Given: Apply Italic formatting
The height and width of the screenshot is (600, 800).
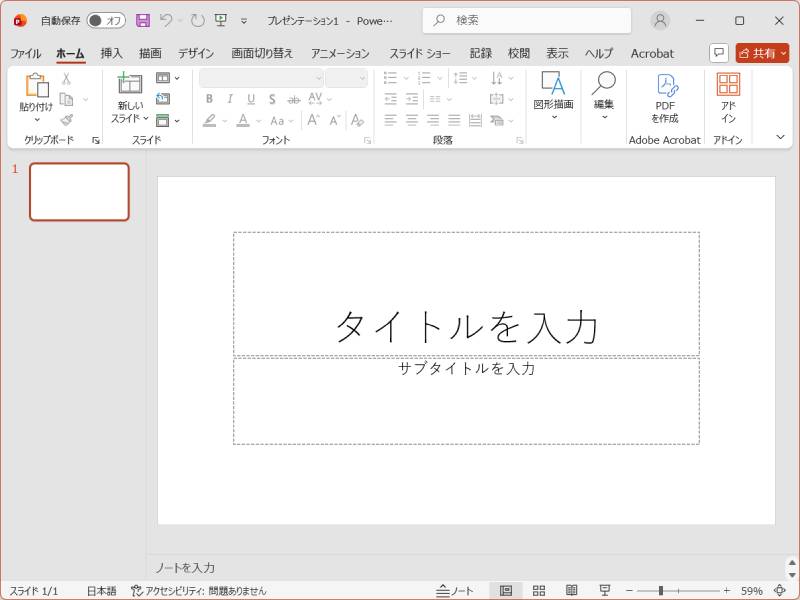Looking at the screenshot, I should pos(230,99).
